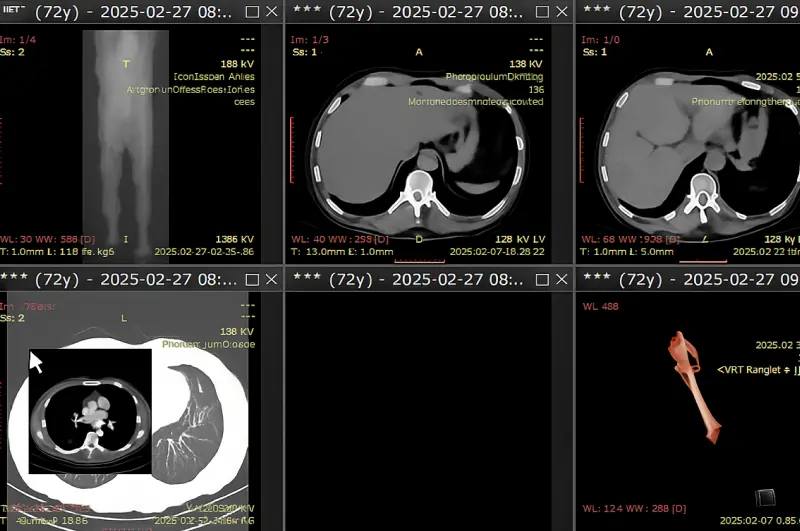The height and width of the screenshot is (531, 800).
Task: Click the orientation cube in 3D viewport
Action: coord(764,497)
